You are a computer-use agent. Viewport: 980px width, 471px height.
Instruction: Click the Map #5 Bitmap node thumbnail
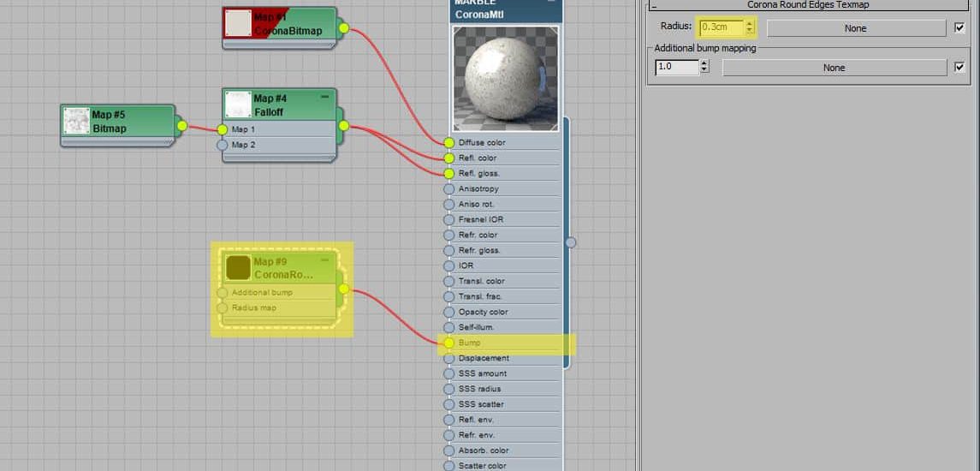[x=77, y=121]
